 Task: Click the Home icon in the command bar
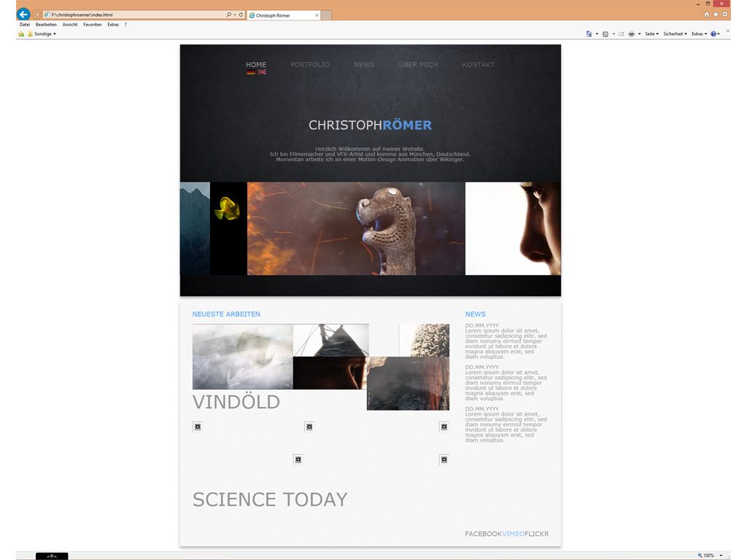coord(589,34)
